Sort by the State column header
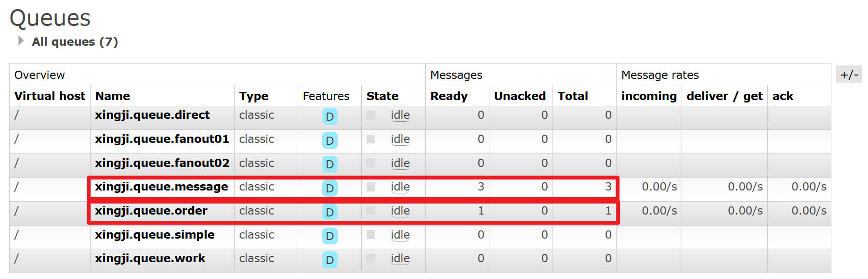The image size is (868, 279). [x=382, y=96]
